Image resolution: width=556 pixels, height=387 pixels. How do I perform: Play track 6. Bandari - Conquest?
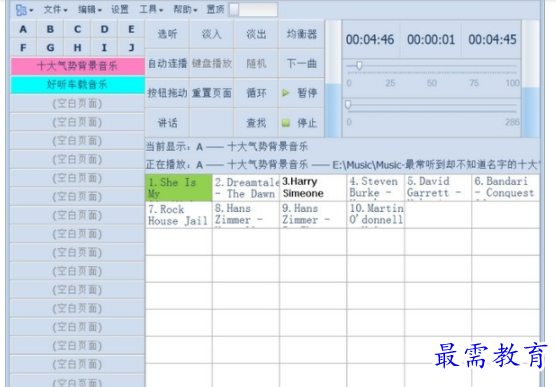pos(506,188)
